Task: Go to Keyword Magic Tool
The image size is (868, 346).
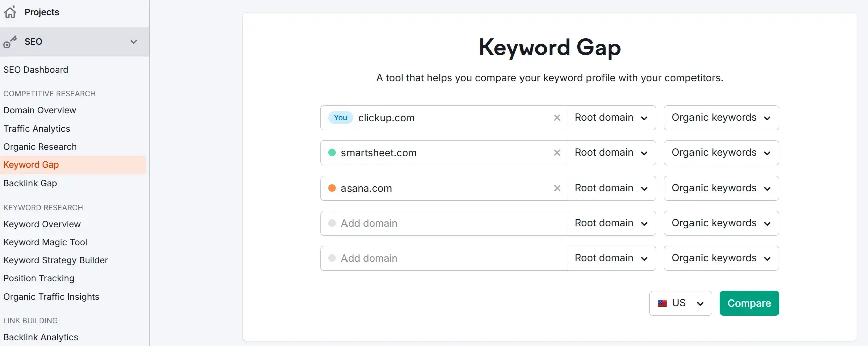Action: tap(45, 242)
